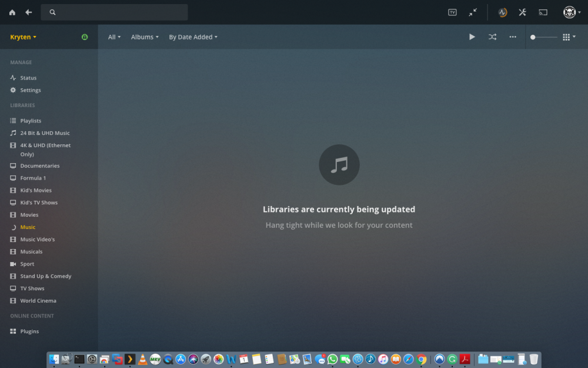
Task: Open the All filter dropdown
Action: (x=115, y=37)
